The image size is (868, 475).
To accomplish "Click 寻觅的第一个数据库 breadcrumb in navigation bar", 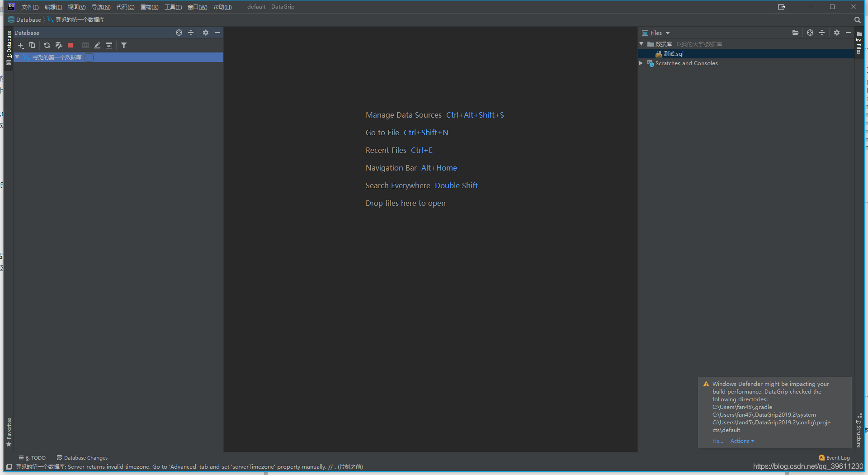I will [76, 20].
